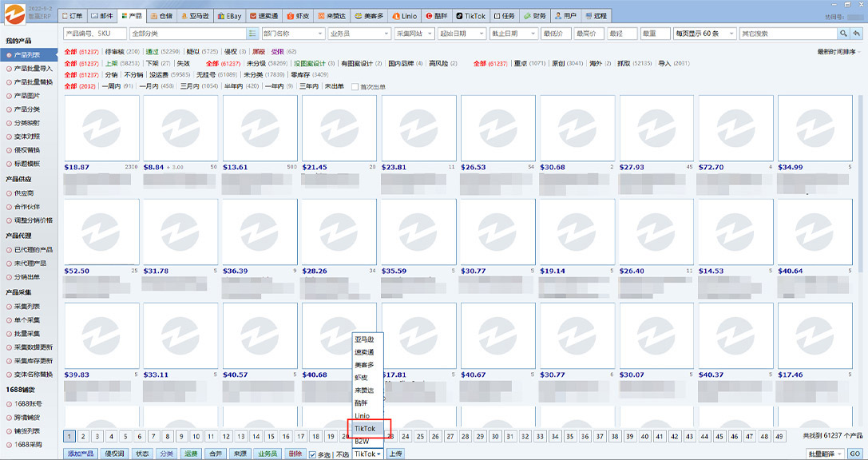Viewport: 868px width, 460px height.
Task: Open the Linio tab in top bar
Action: 405,16
